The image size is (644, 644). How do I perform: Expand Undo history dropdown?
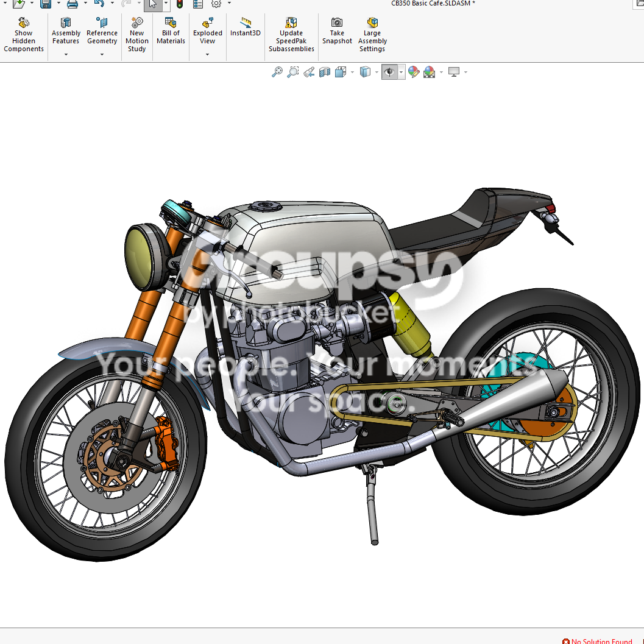tap(112, 3)
